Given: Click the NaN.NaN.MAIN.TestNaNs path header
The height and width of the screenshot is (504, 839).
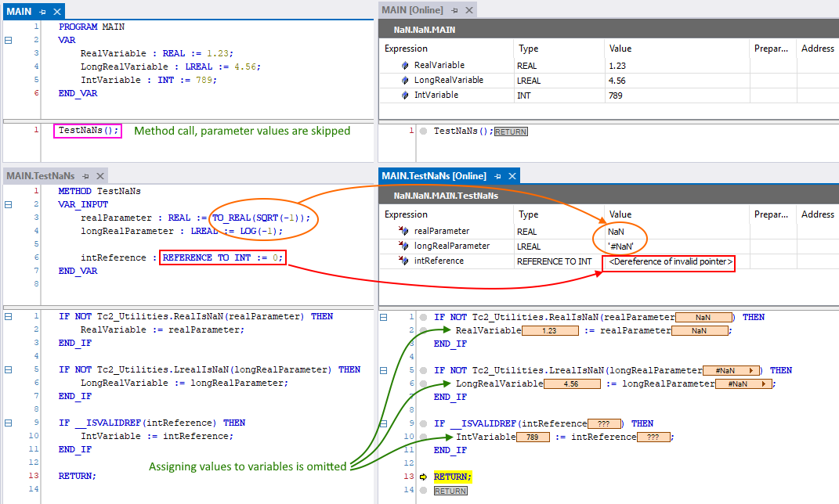Looking at the screenshot, I should 446,196.
